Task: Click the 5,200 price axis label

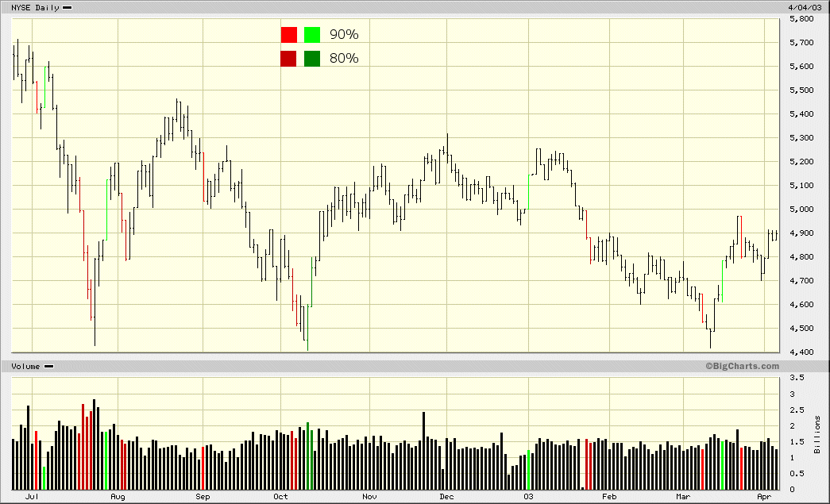Action: tap(801, 162)
